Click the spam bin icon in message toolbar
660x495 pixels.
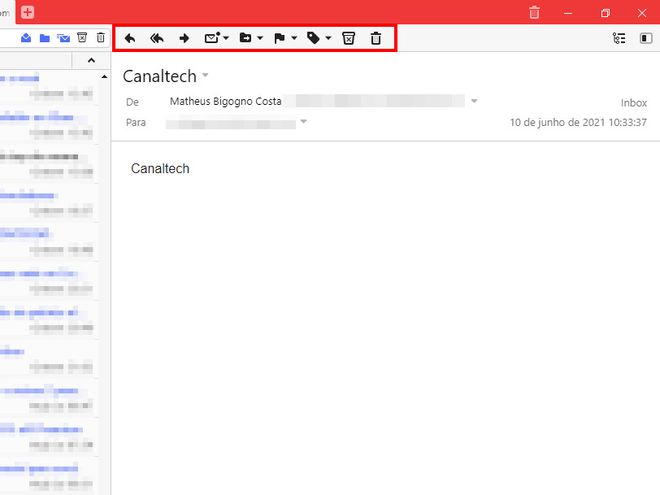349,38
